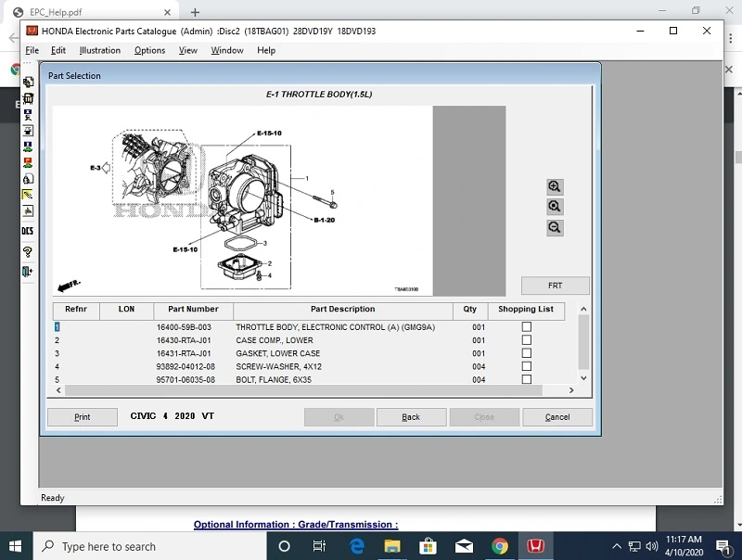
Task: Click the stacked documents icon in left toolbar
Action: [x=28, y=83]
